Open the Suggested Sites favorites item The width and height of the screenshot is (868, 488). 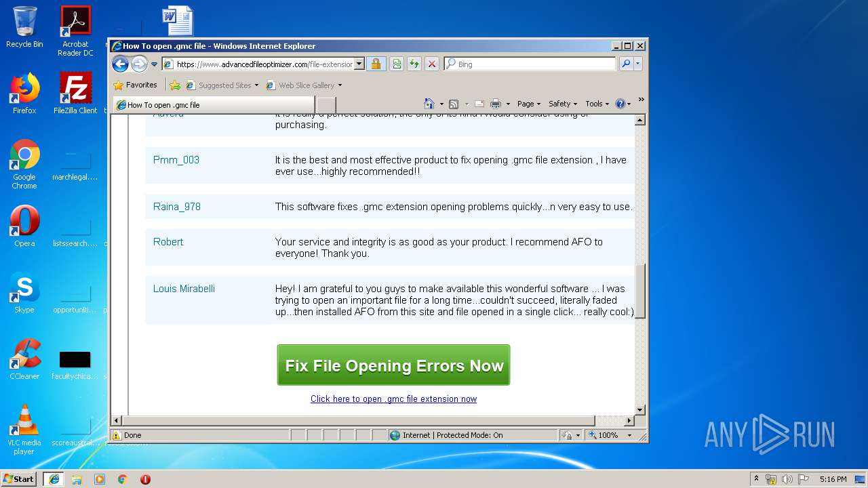[x=222, y=85]
